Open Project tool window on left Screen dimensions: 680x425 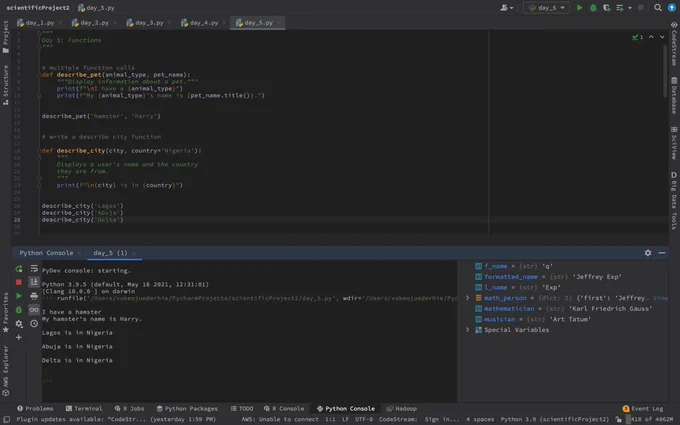click(6, 37)
